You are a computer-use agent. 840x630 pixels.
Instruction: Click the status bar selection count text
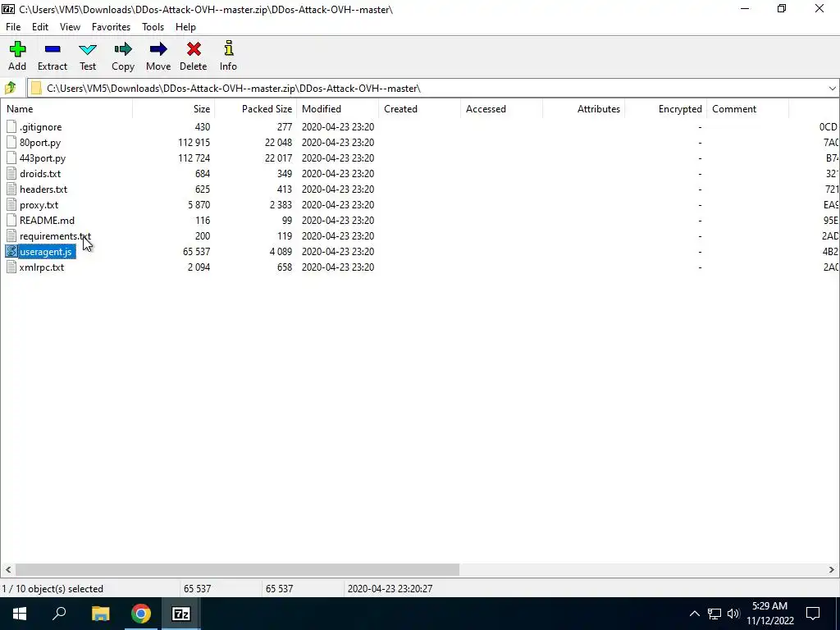(x=52, y=589)
